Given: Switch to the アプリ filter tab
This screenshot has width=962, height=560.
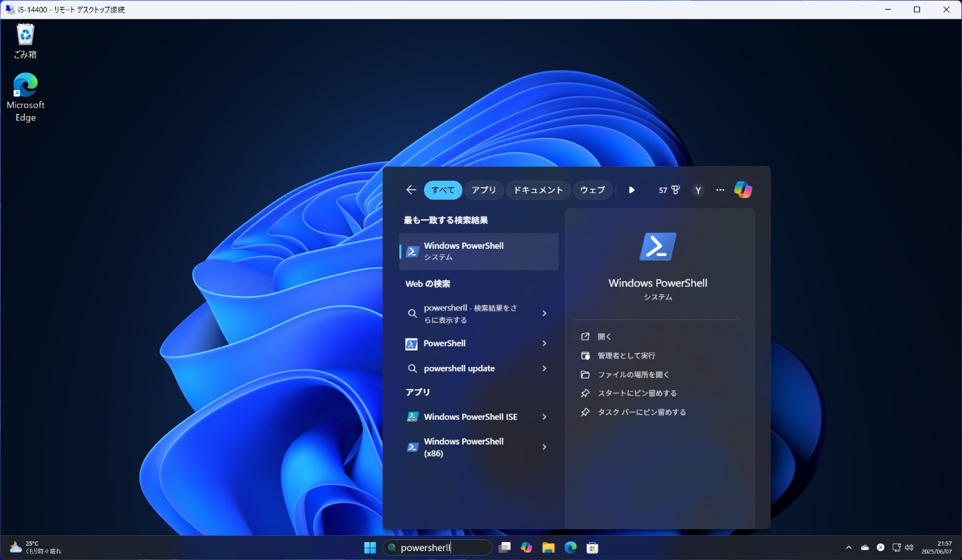Looking at the screenshot, I should (x=484, y=190).
